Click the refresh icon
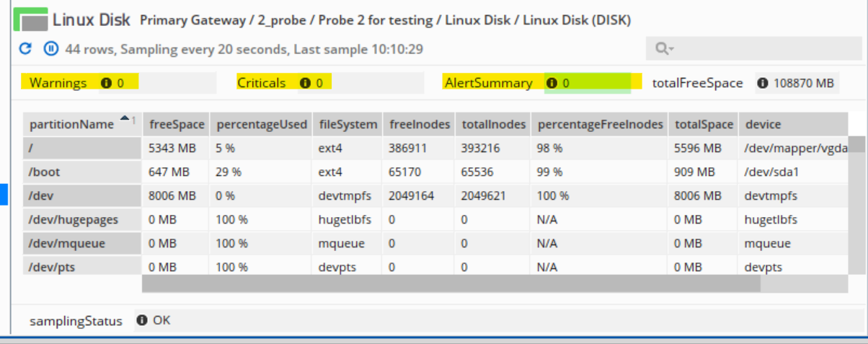 (x=25, y=49)
